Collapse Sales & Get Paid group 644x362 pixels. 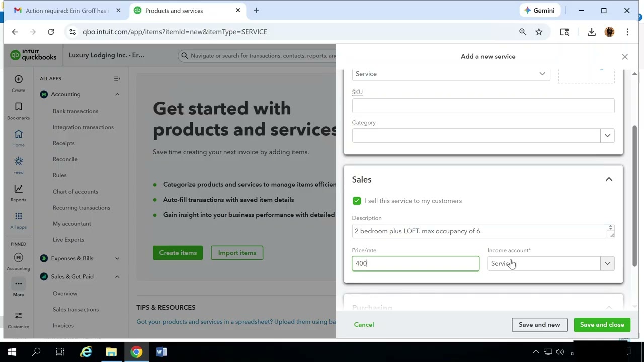pyautogui.click(x=117, y=277)
